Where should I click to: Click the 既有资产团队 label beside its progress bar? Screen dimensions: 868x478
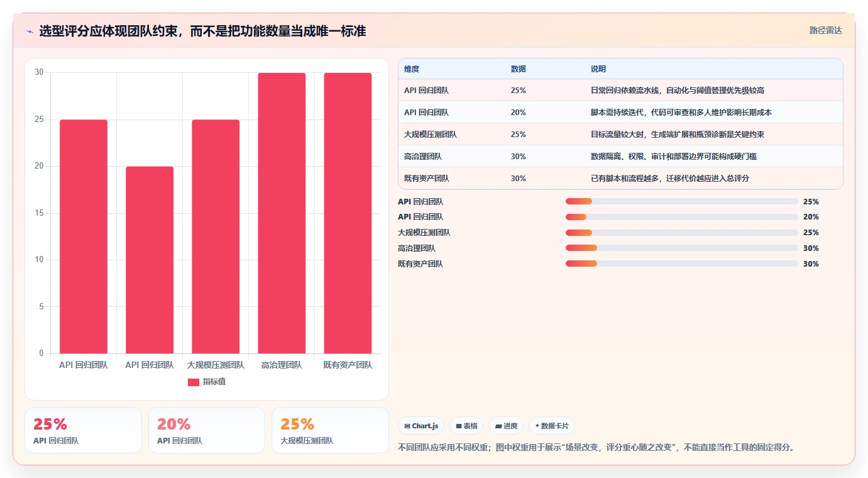[420, 264]
